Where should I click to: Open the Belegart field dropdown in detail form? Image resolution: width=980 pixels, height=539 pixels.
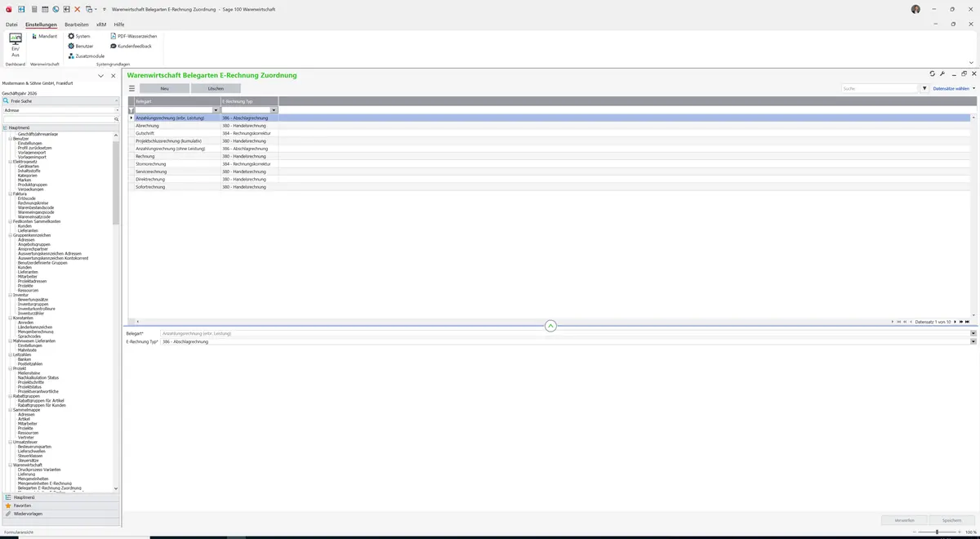[x=973, y=333]
